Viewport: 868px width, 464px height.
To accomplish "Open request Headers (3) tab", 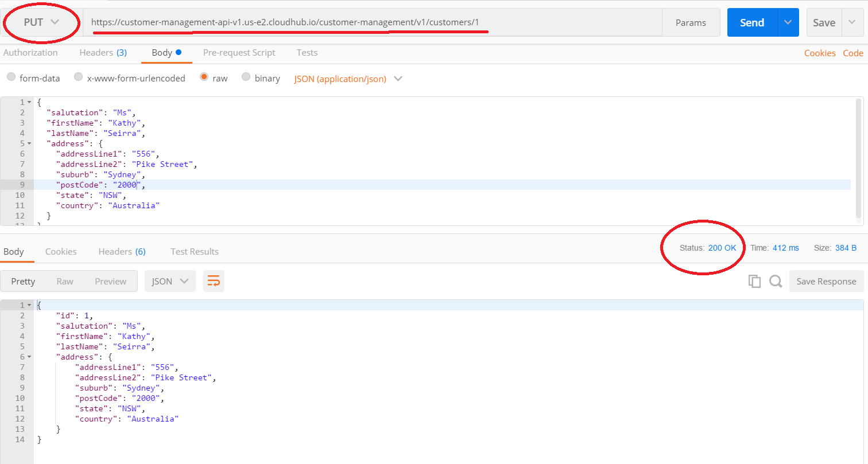I will 103,53.
